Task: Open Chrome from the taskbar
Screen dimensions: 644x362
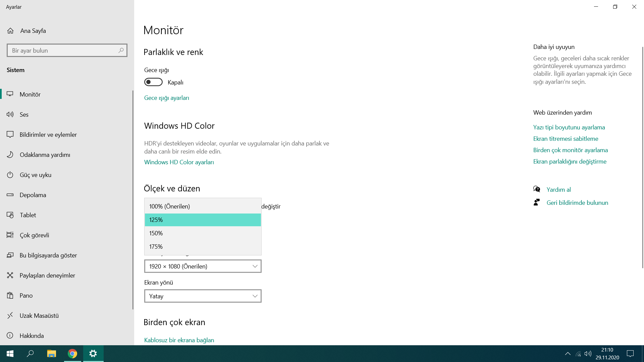Action: tap(72, 354)
